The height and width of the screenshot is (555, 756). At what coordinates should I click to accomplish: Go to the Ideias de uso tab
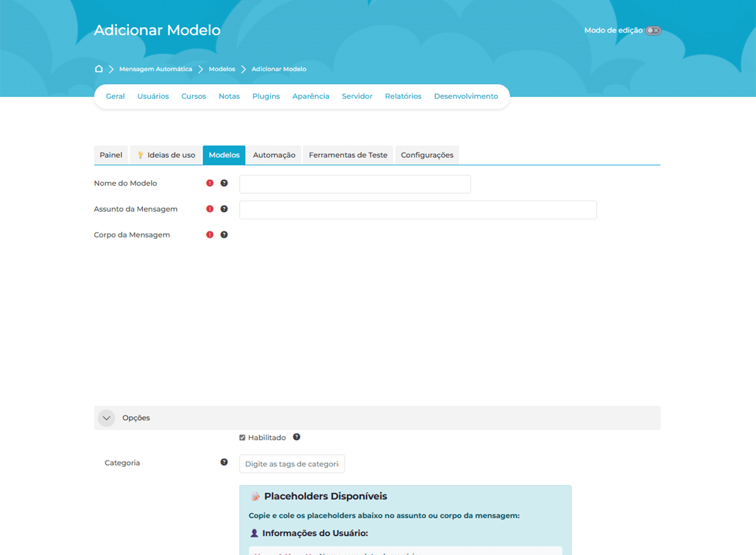coord(166,155)
